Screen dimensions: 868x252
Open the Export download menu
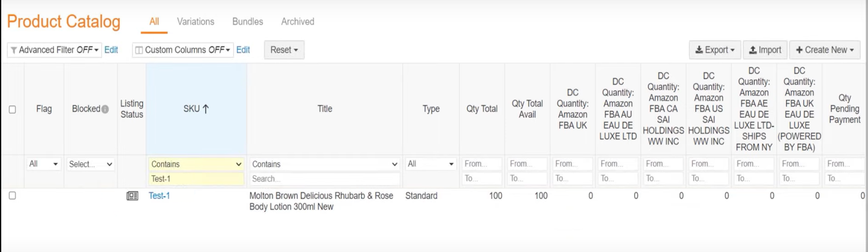[x=714, y=50]
